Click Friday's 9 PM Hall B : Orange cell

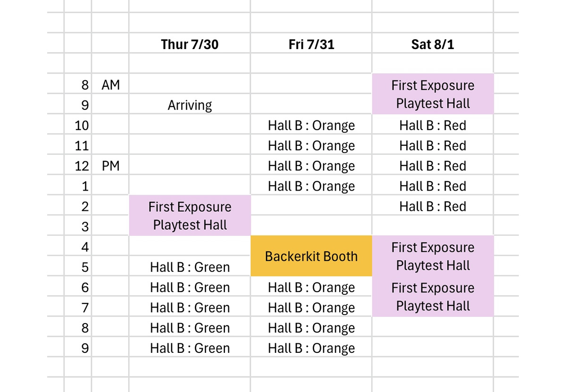[x=311, y=347]
